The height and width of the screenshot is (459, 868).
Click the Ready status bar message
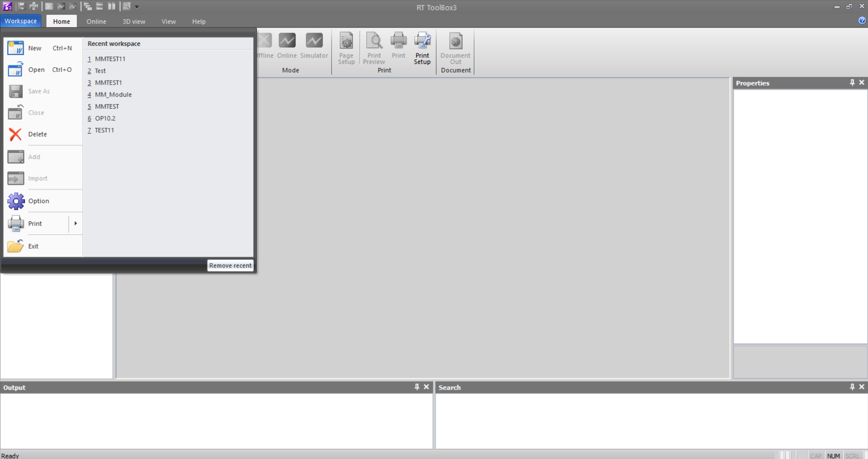click(x=10, y=455)
